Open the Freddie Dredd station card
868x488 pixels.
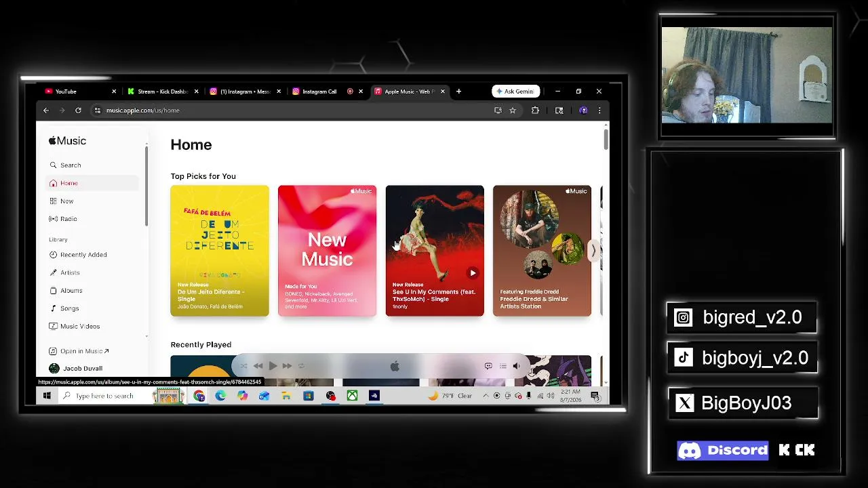pos(542,251)
